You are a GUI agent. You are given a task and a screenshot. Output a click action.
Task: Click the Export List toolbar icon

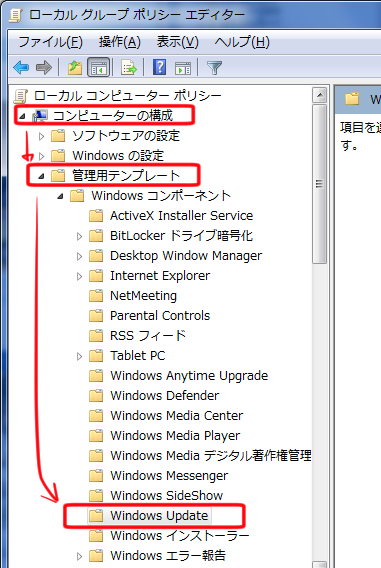(129, 67)
